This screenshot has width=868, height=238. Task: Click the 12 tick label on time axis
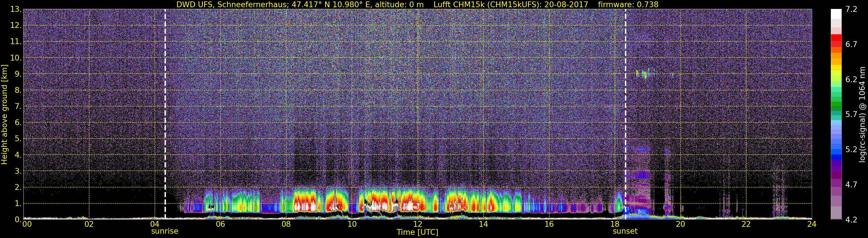tap(417, 224)
